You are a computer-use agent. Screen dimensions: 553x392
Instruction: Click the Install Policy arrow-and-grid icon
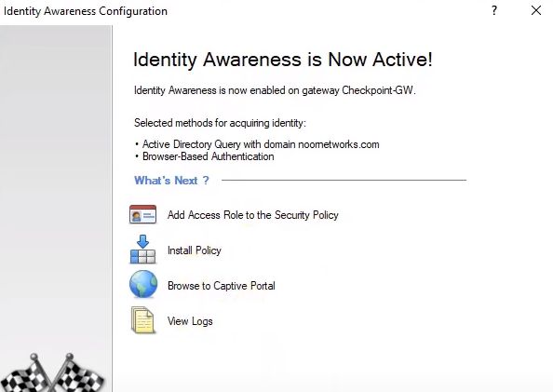[142, 250]
